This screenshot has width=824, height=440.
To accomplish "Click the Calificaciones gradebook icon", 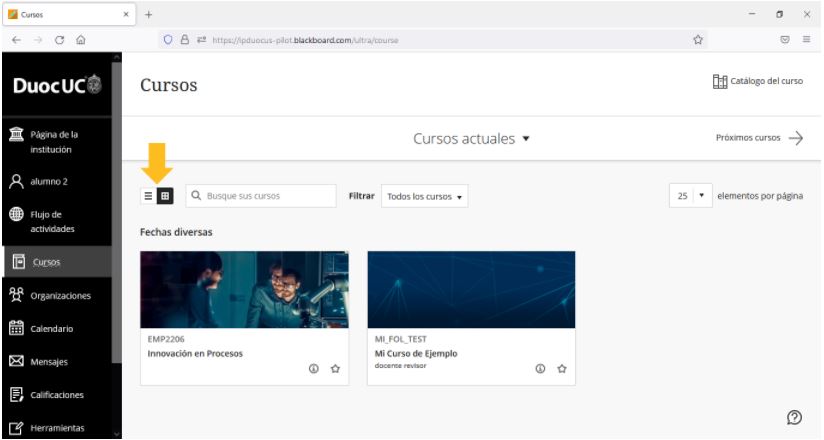I will click(16, 394).
